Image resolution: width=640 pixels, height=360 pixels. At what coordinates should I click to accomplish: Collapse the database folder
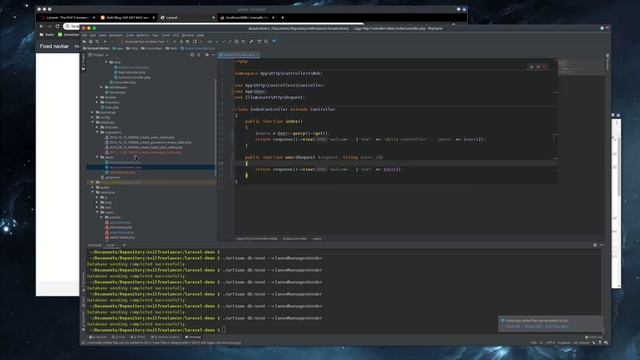(x=93, y=122)
